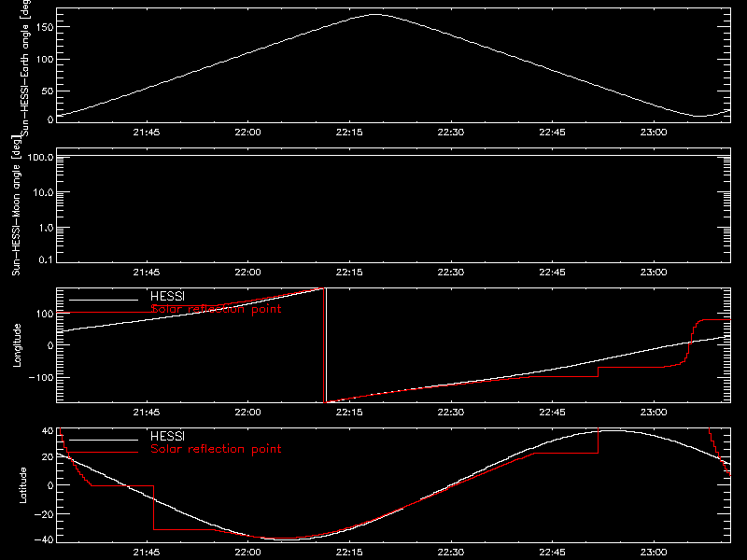This screenshot has height=560, width=747.
Task: Click 22:30 under the Earth angle plot
Action: (451, 133)
